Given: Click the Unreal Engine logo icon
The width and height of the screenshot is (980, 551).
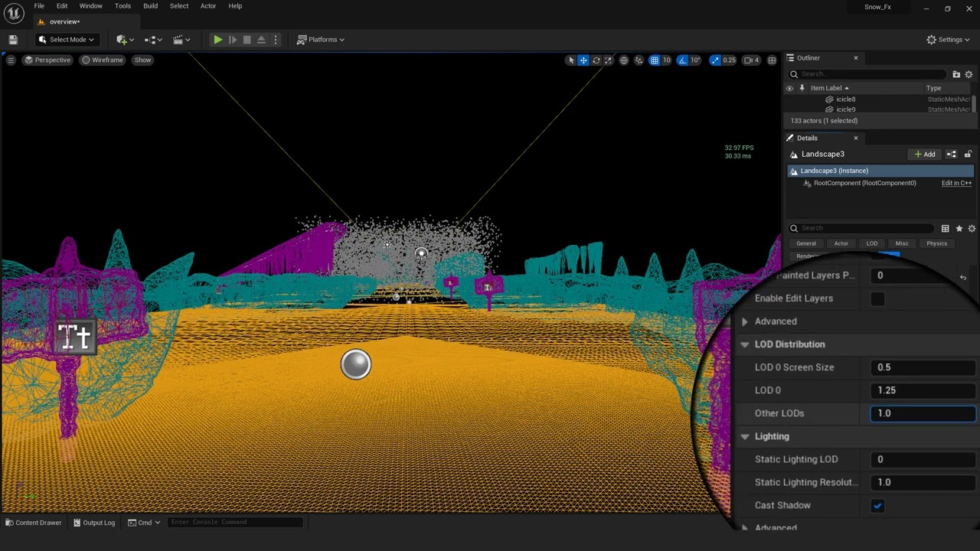Looking at the screenshot, I should click(x=15, y=13).
